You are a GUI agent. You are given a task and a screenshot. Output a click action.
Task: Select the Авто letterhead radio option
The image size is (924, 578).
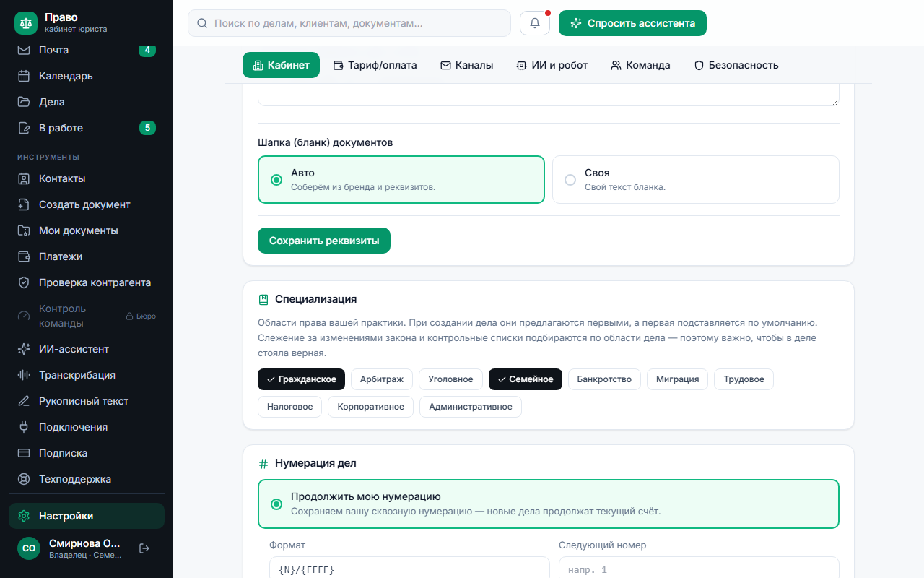(401, 180)
